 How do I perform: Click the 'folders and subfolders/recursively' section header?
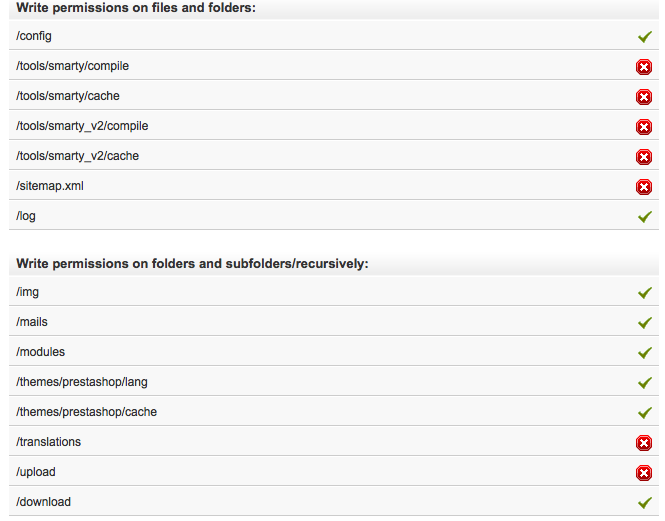click(192, 263)
